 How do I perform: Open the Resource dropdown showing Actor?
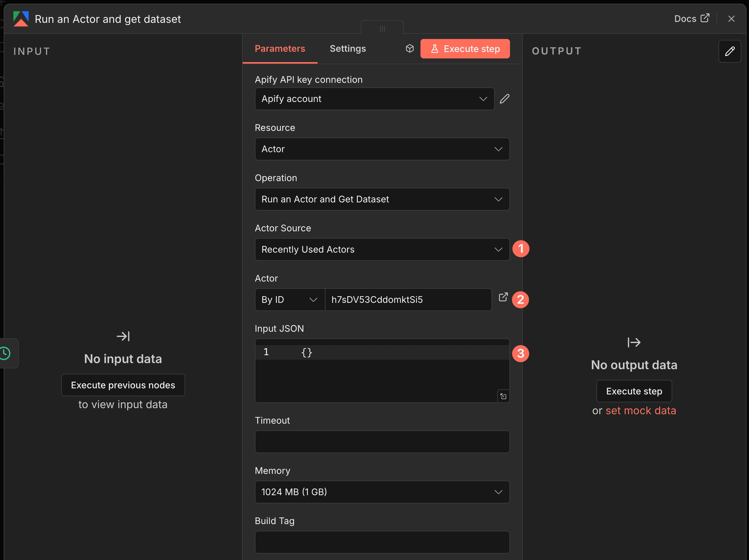click(x=382, y=149)
